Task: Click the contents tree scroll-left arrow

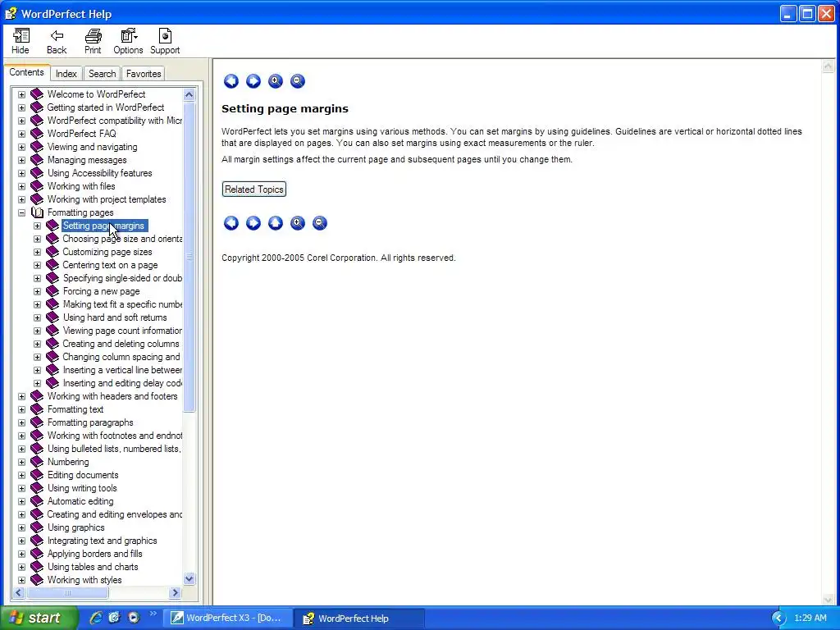Action: pos(19,592)
